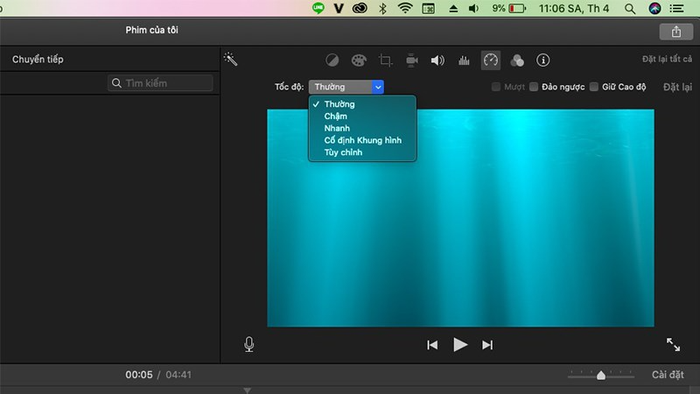This screenshot has height=394, width=700.
Task: Open the color balance tool
Action: (332, 60)
